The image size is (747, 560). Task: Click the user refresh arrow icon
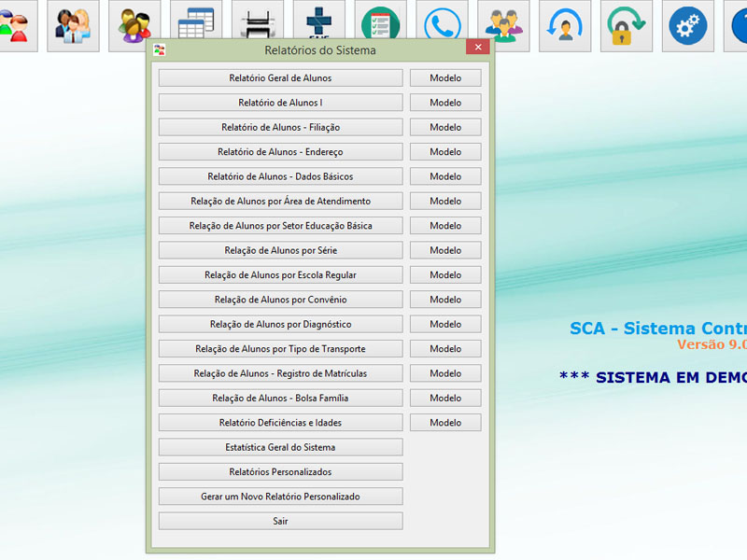tap(565, 25)
